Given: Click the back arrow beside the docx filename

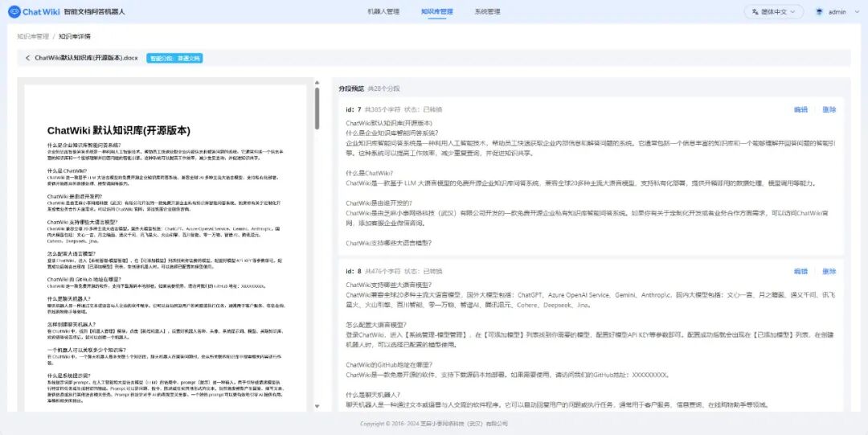Looking at the screenshot, I should click(x=27, y=58).
